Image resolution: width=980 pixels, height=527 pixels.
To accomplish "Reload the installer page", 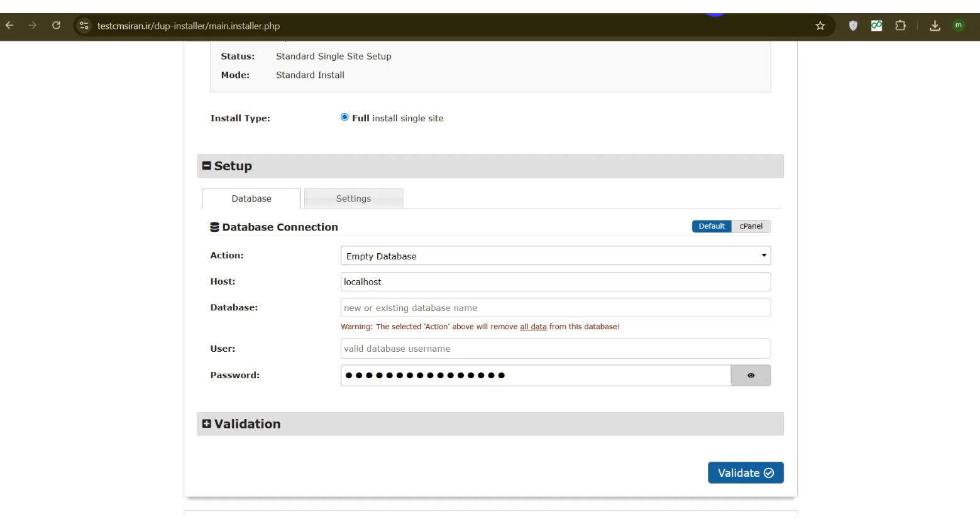I will pyautogui.click(x=56, y=26).
